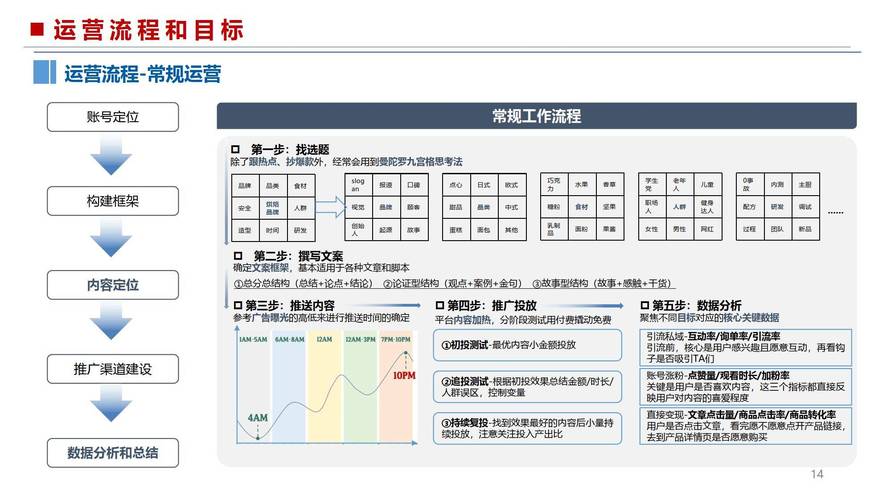
Task: Click the 第三步：推送内容 heading
Action: pyautogui.click(x=290, y=305)
